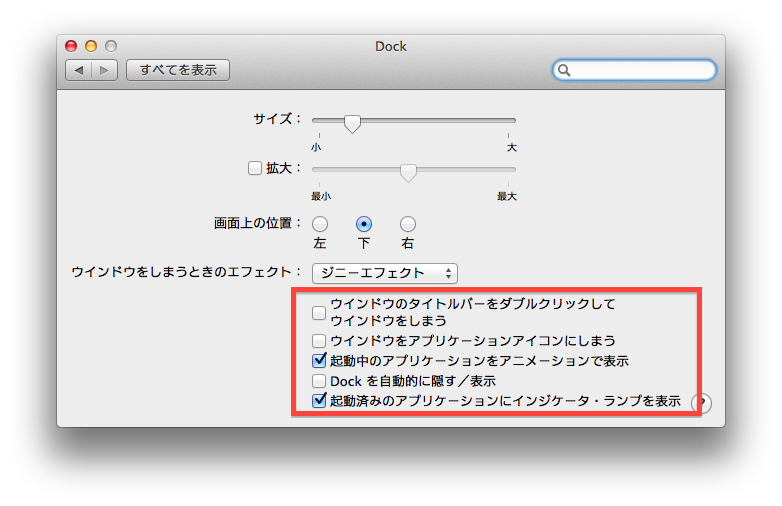This screenshot has width=782, height=506.
Task: Enable ウインドウをアプリケーションアイコンにしまう checkbox
Action: coord(319,340)
